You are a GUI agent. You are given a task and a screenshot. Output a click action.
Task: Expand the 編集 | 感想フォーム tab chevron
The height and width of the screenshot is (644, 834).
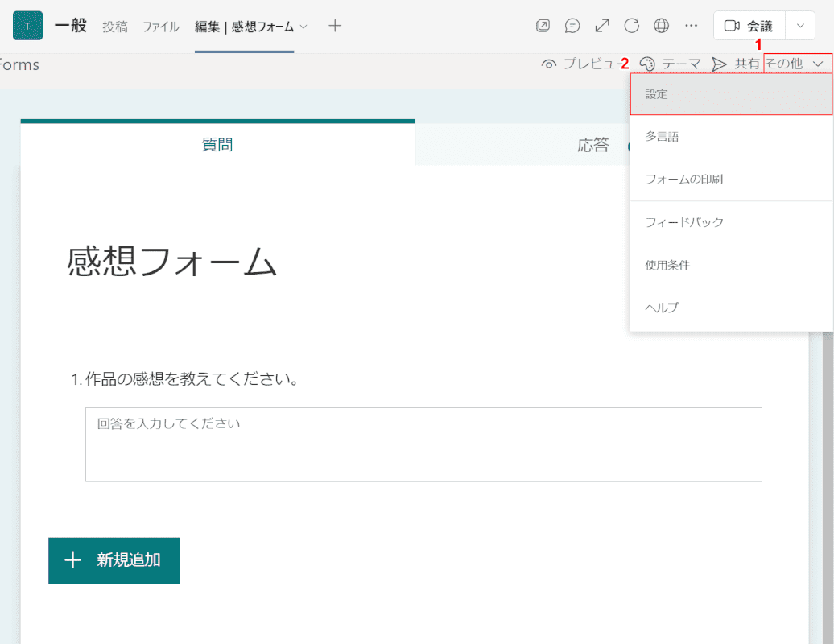click(x=303, y=27)
